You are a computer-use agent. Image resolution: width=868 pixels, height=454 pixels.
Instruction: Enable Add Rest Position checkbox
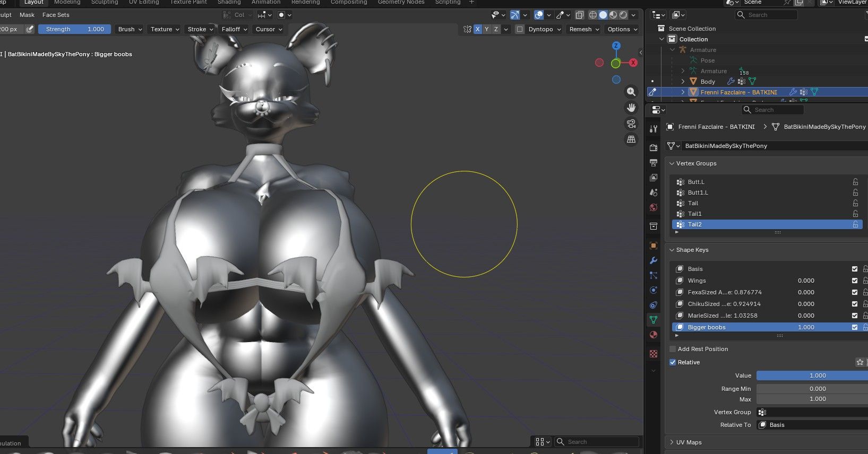[x=673, y=349]
